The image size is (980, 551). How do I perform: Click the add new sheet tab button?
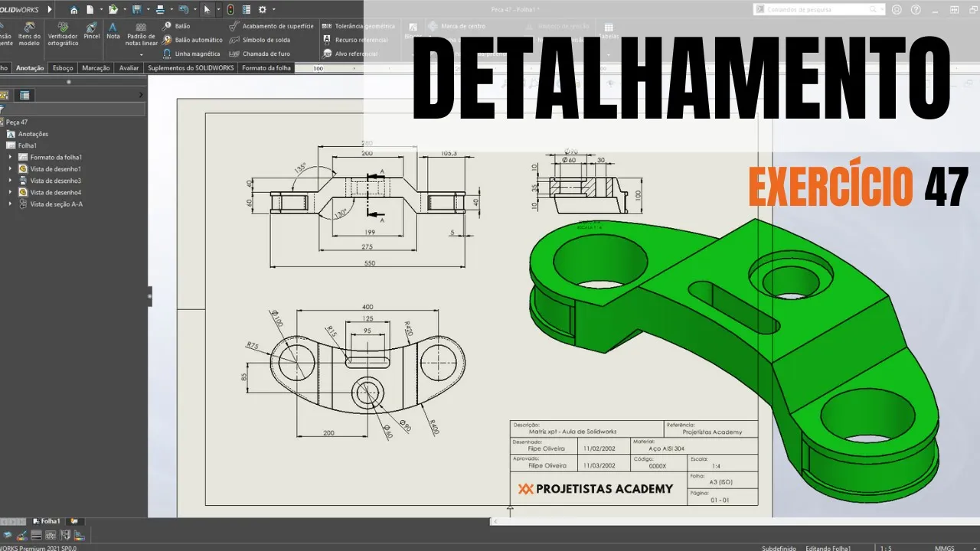[x=75, y=521]
